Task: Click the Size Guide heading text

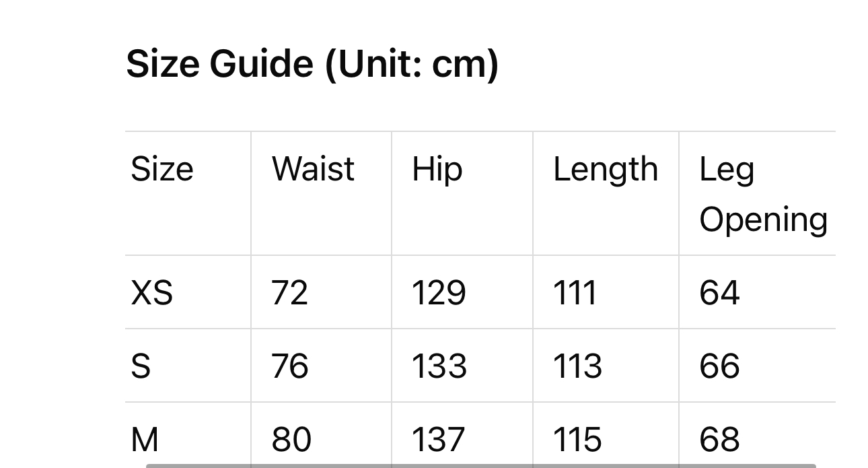Action: [x=312, y=65]
